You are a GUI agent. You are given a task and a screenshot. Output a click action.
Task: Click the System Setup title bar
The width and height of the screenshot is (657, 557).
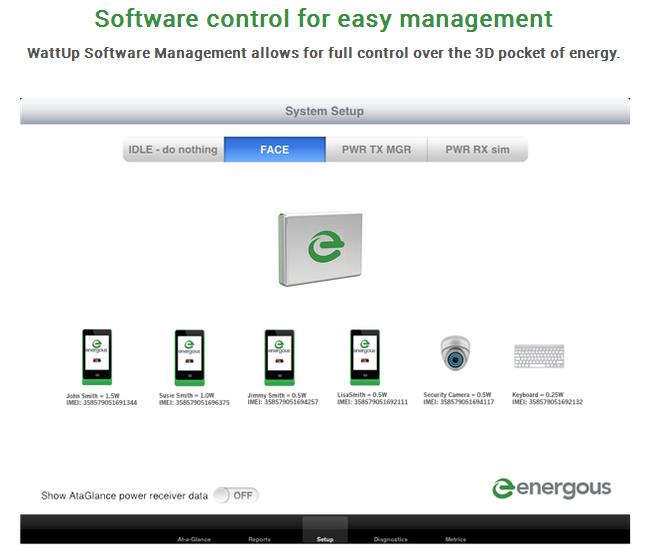coord(324,111)
